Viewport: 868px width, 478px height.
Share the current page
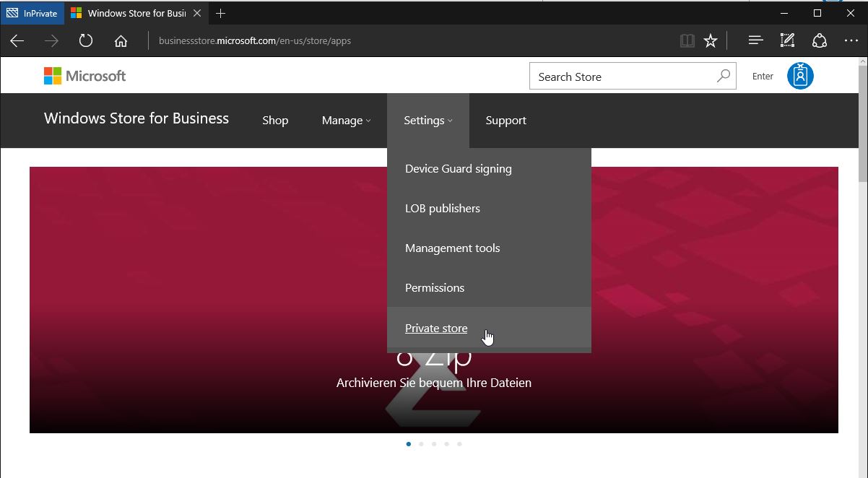(820, 40)
